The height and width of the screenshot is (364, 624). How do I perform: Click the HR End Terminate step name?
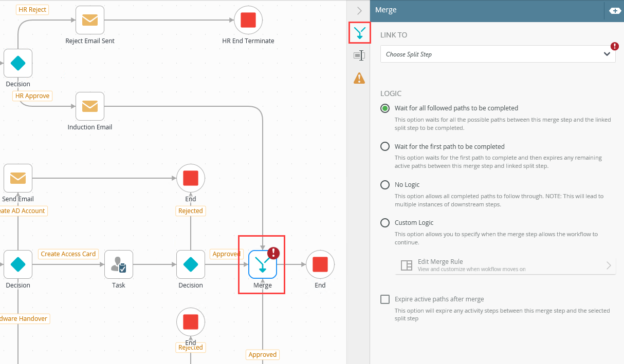click(248, 41)
